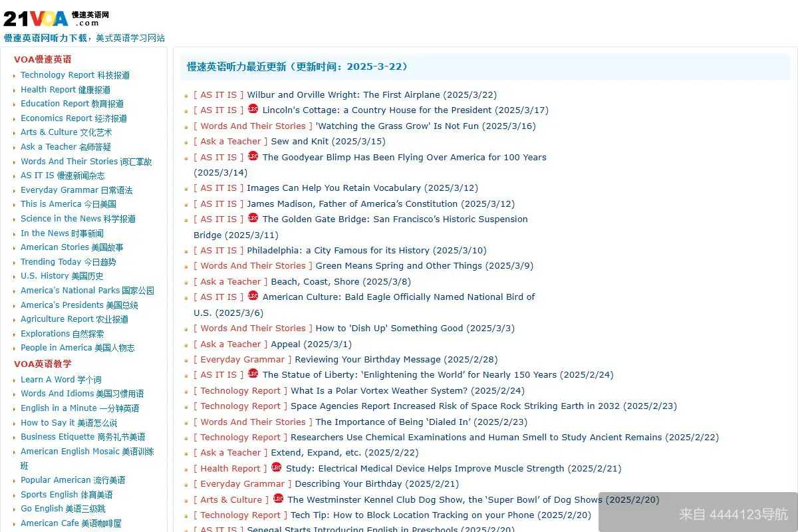The width and height of the screenshot is (798, 532).
Task: Click LRC icon next to Bald Eagle article
Action: pyautogui.click(x=253, y=296)
